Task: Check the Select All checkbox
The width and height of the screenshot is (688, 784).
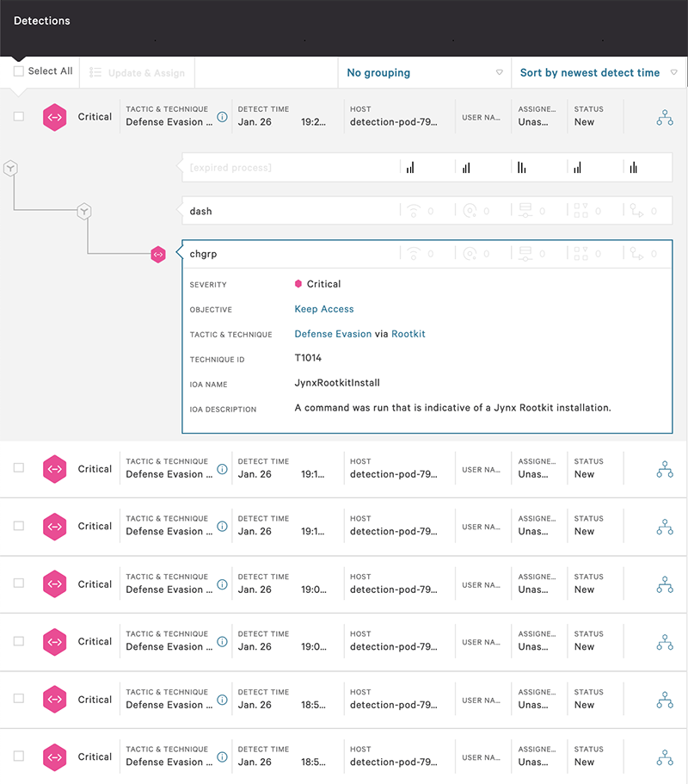Action: (19, 71)
